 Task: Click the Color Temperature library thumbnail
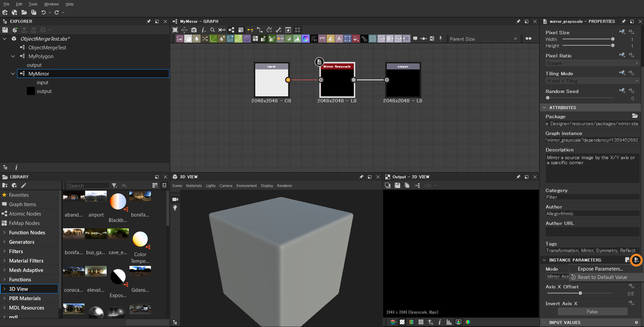[140, 239]
